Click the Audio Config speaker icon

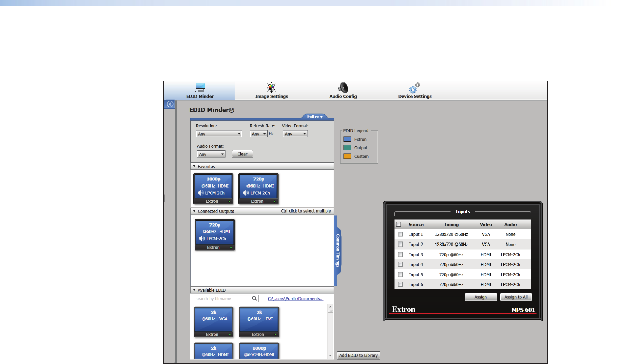[343, 88]
